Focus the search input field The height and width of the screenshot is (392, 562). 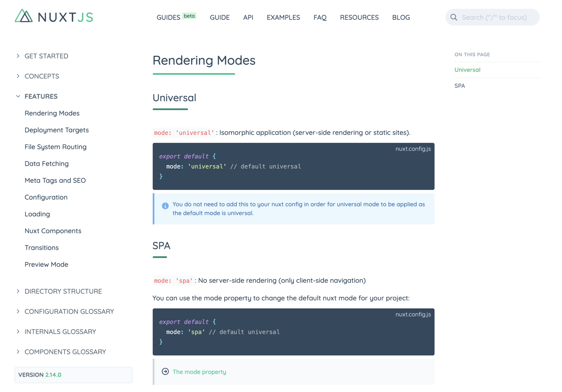click(x=494, y=17)
